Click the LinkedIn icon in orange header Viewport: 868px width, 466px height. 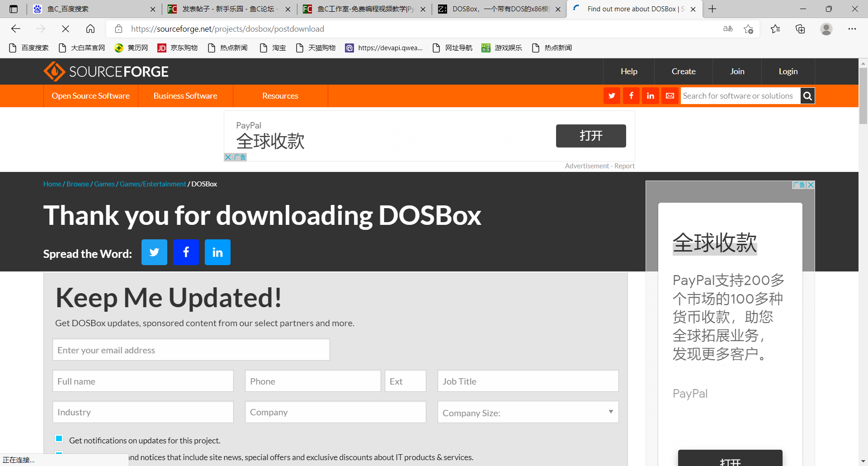pyautogui.click(x=651, y=96)
